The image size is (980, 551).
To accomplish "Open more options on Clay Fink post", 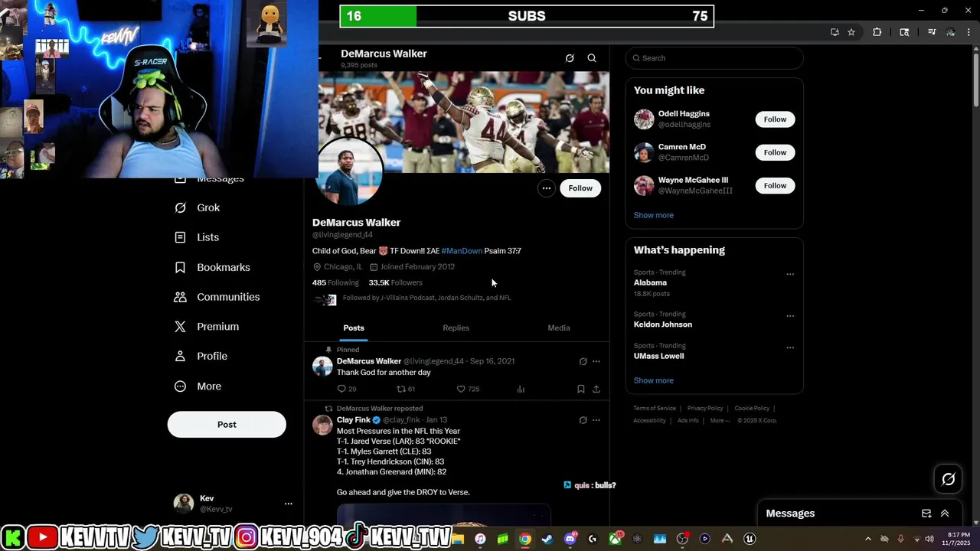I will click(596, 420).
